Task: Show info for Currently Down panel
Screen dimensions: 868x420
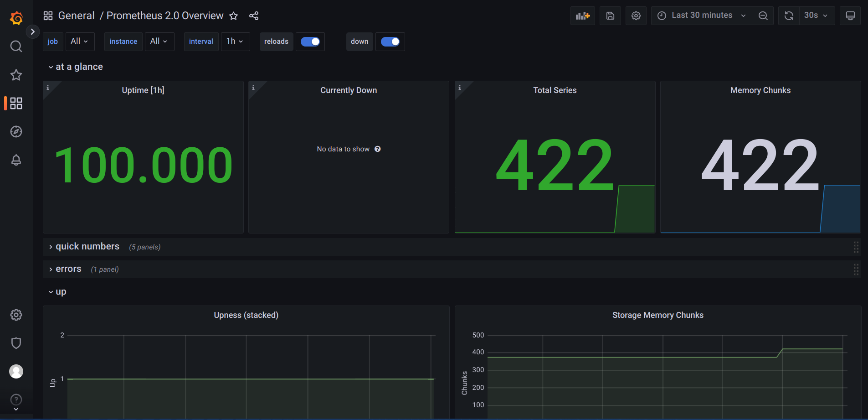Action: pyautogui.click(x=253, y=87)
